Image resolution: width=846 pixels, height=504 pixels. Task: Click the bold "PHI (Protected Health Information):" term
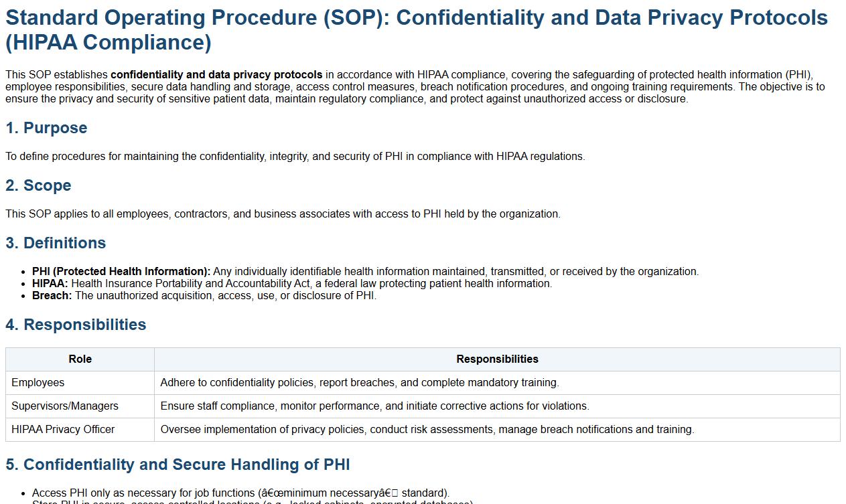click(x=121, y=272)
